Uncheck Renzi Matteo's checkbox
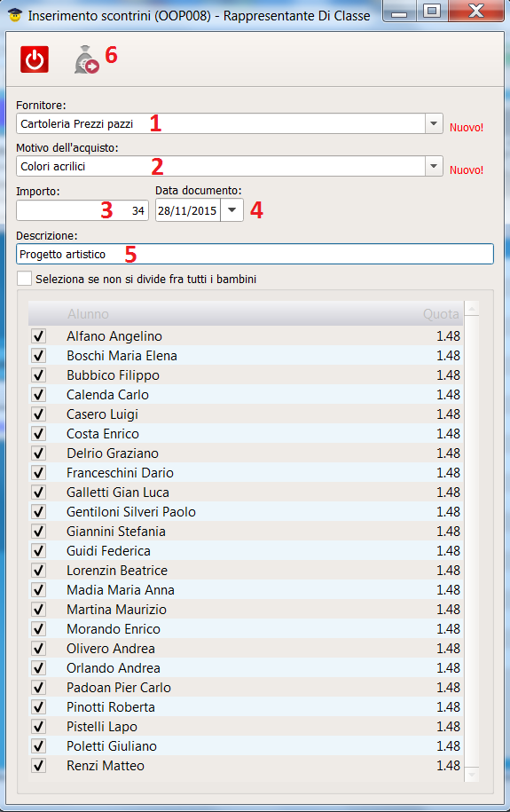The width and height of the screenshot is (510, 812). [x=39, y=765]
